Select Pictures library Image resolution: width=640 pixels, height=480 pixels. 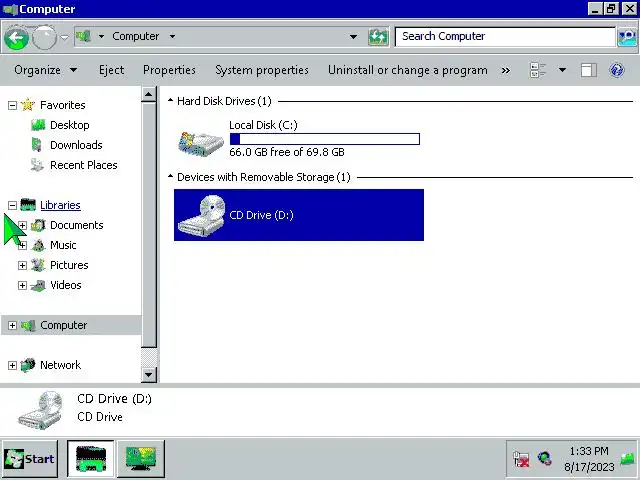[69, 265]
